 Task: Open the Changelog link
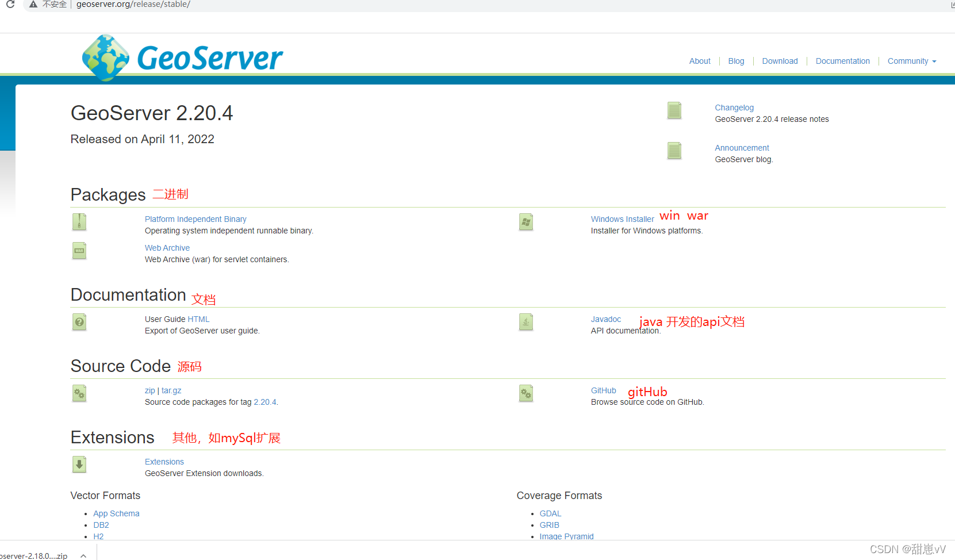pyautogui.click(x=734, y=108)
